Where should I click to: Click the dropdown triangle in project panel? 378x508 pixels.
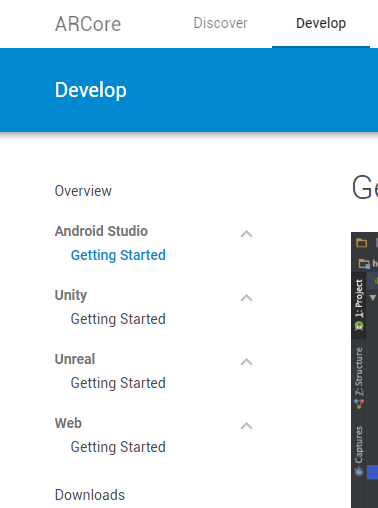(373, 297)
